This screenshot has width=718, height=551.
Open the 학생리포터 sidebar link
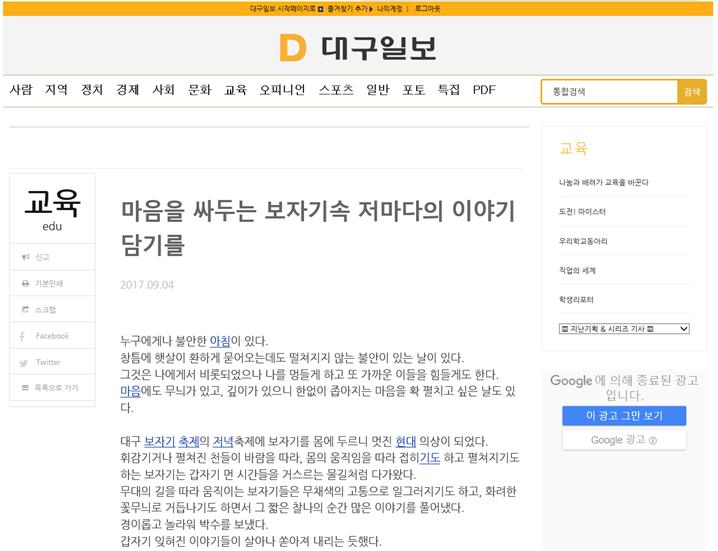click(x=577, y=299)
